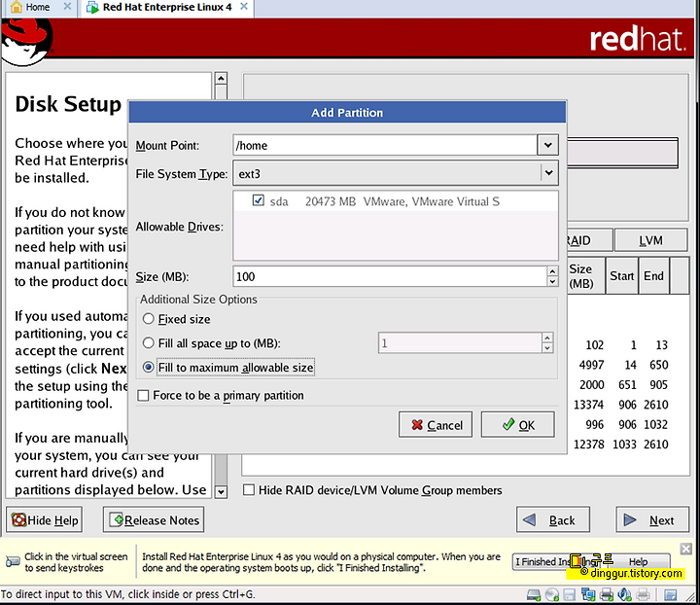Viewport: 700px width, 605px height.
Task: Decrease fill-up-to MB value with down arrow
Action: coord(547,348)
